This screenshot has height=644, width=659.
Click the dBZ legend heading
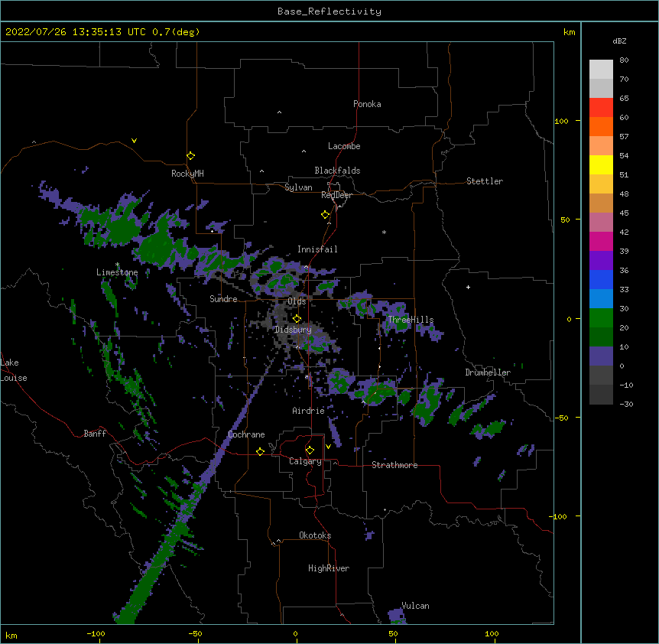point(619,41)
